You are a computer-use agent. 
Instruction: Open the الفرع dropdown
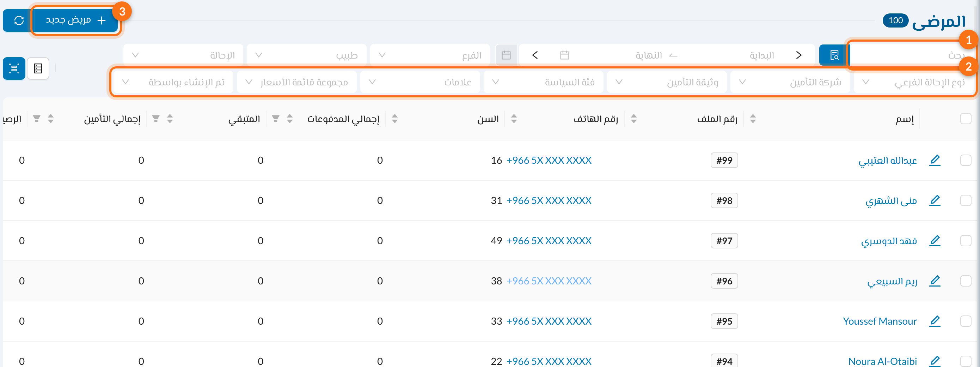tap(430, 55)
